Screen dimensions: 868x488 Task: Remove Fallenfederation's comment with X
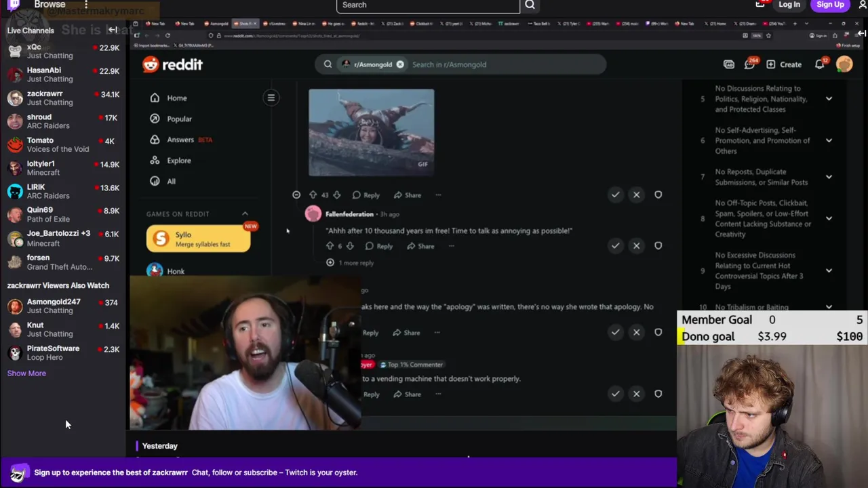[636, 245]
